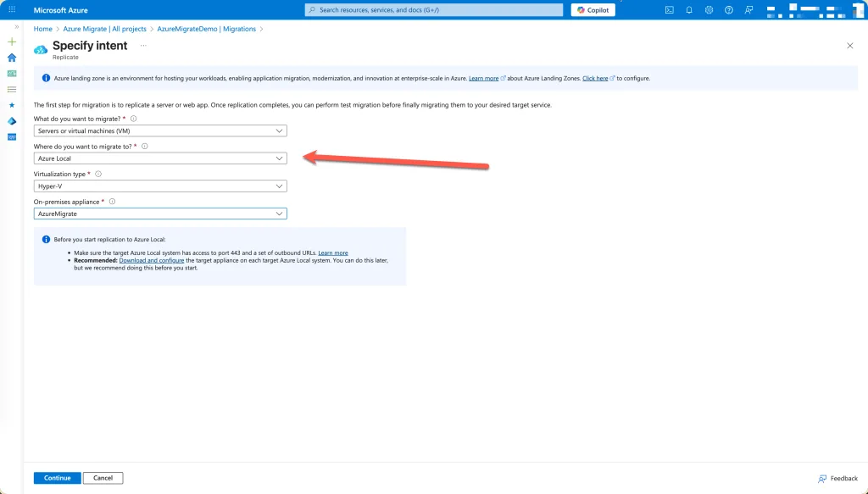
Task: Click the top bar feedback icon
Action: click(x=748, y=10)
